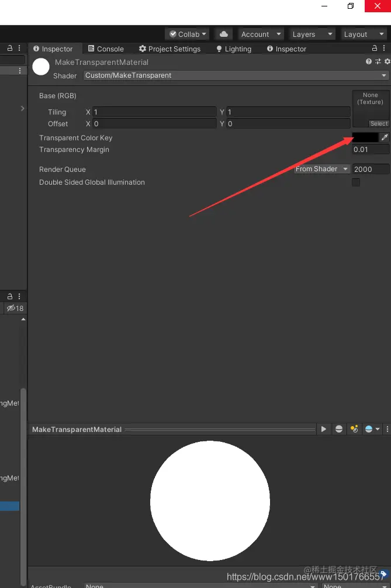Change the preview mesh shape icon

click(339, 429)
